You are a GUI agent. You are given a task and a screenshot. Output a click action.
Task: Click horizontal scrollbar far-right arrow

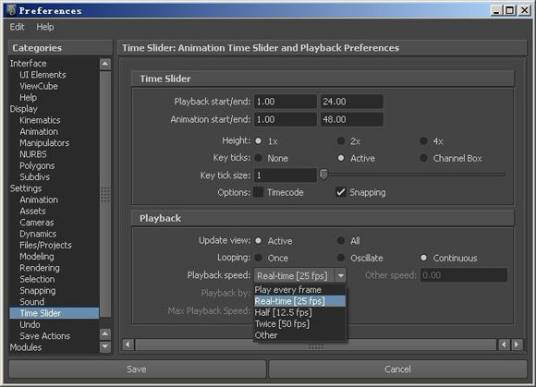(x=517, y=345)
